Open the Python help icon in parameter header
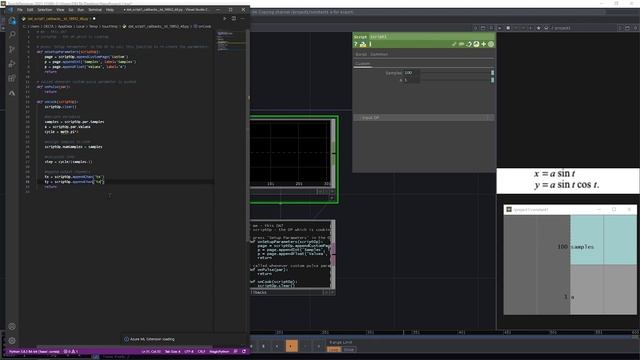 tap(363, 44)
